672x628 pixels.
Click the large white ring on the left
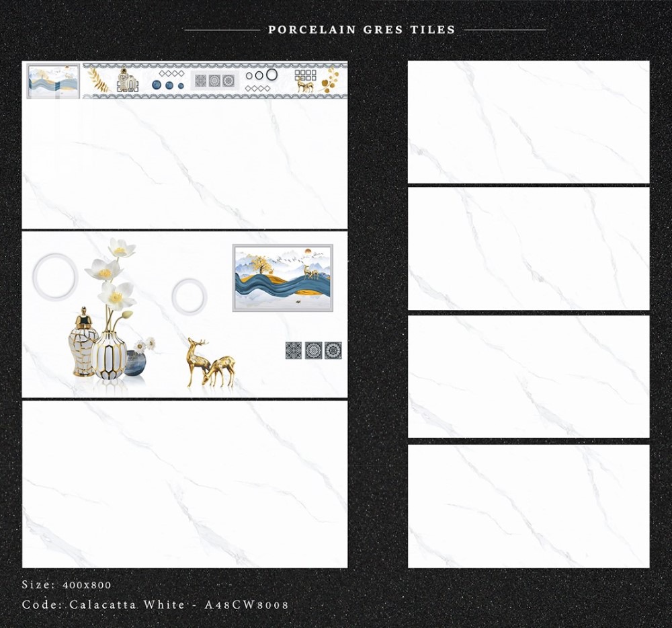(x=55, y=276)
